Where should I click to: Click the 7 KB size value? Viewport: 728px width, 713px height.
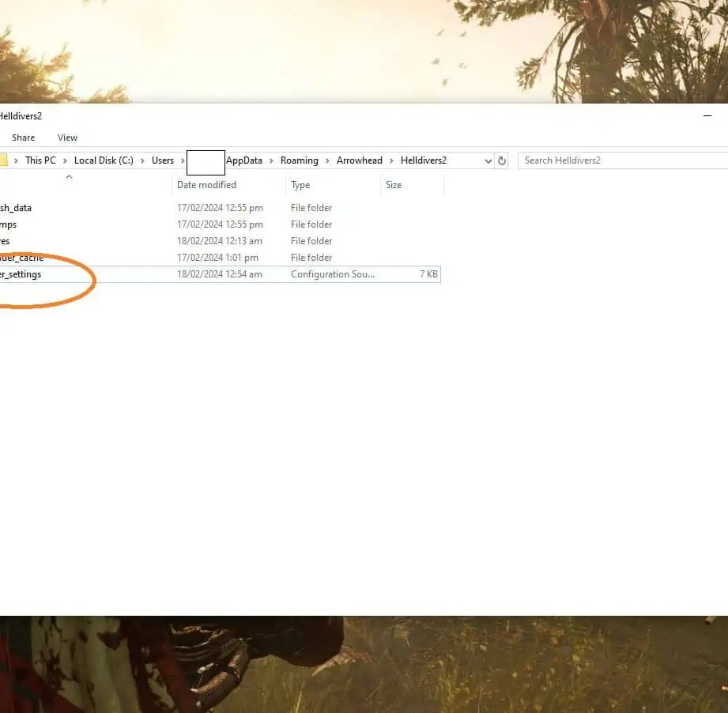pyautogui.click(x=428, y=274)
